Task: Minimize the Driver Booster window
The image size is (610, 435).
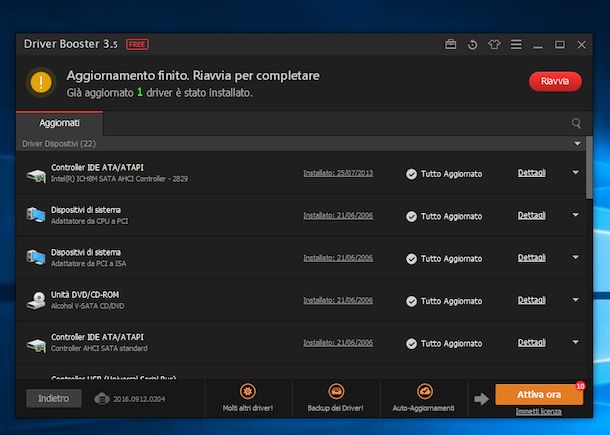Action: [538, 45]
